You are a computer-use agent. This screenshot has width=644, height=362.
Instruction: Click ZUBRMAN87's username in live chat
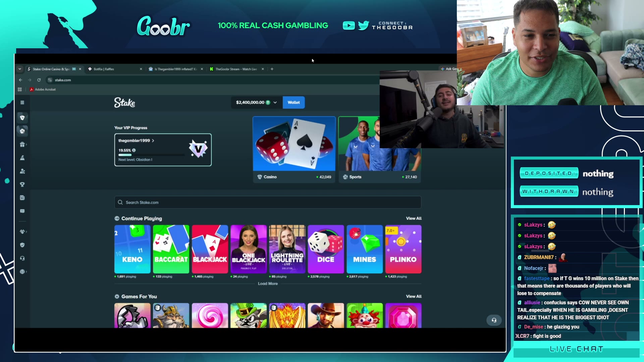(x=539, y=257)
